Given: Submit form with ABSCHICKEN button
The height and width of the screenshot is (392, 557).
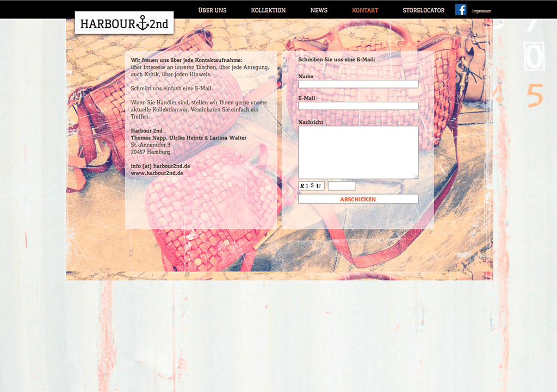Looking at the screenshot, I should 358,199.
